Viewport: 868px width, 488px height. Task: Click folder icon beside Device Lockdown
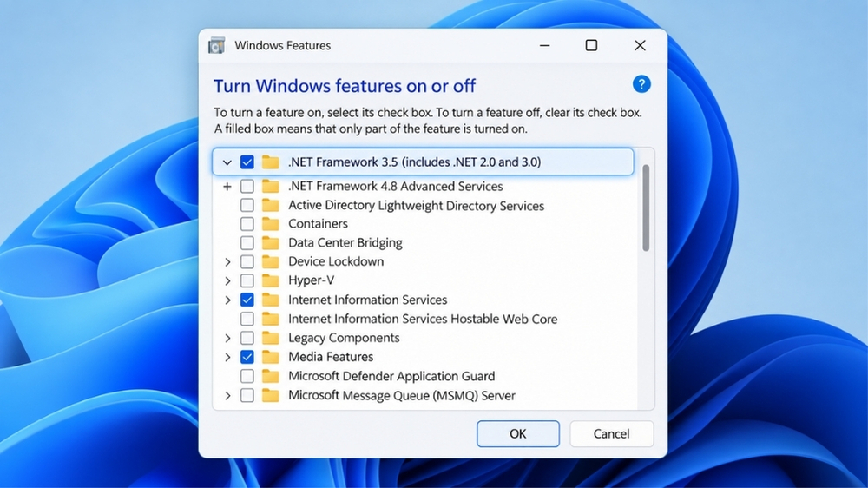pyautogui.click(x=270, y=261)
